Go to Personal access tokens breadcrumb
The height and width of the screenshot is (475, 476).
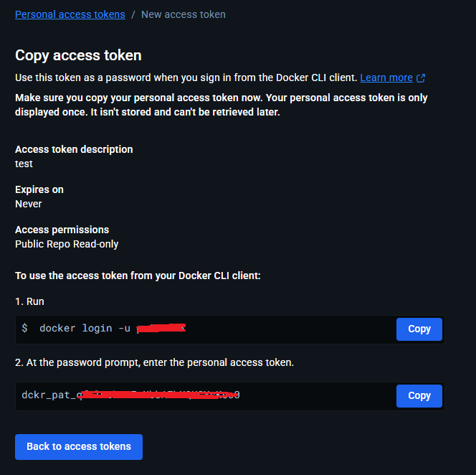point(70,14)
